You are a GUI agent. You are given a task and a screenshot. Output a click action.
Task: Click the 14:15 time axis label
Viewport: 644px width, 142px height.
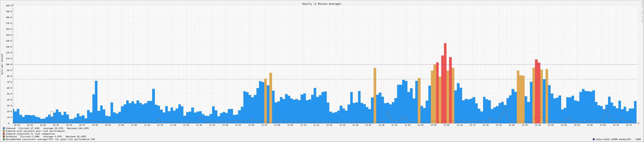(x=629, y=125)
